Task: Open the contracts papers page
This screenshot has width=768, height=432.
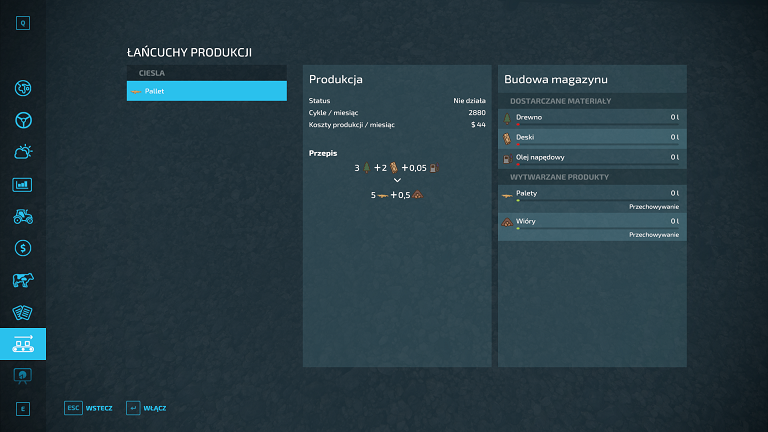Action: point(23,312)
